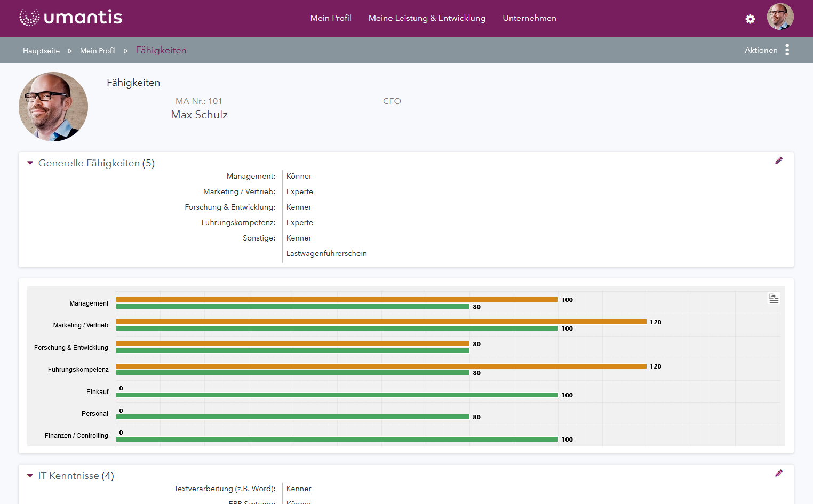Open the Aktionen dropdown

click(x=761, y=50)
